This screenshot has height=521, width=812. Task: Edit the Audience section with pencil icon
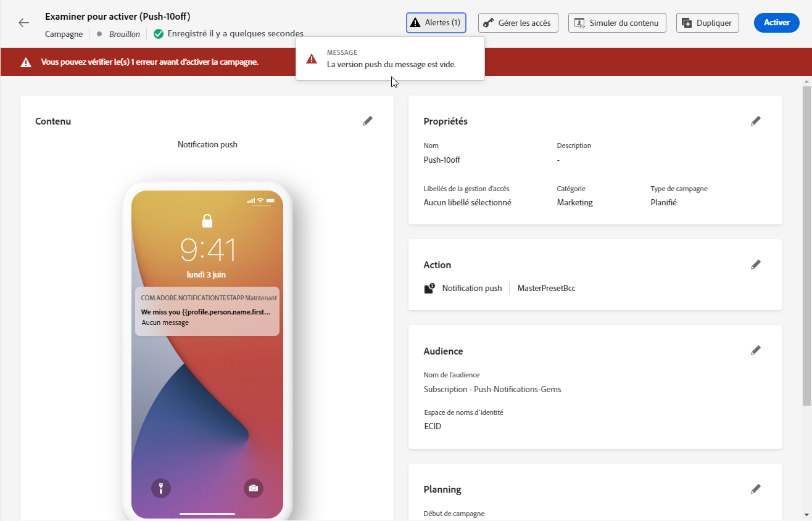click(x=756, y=350)
